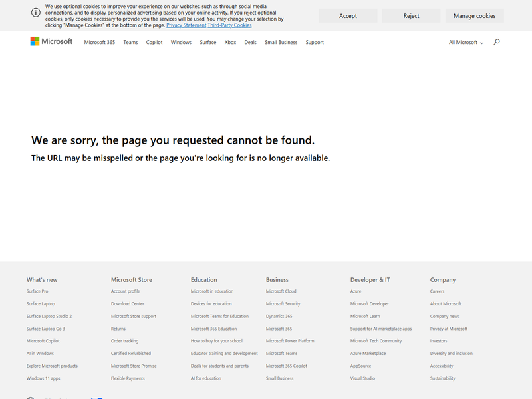Image resolution: width=532 pixels, height=399 pixels.
Task: Visit Educator training and development link
Action: [224, 353]
